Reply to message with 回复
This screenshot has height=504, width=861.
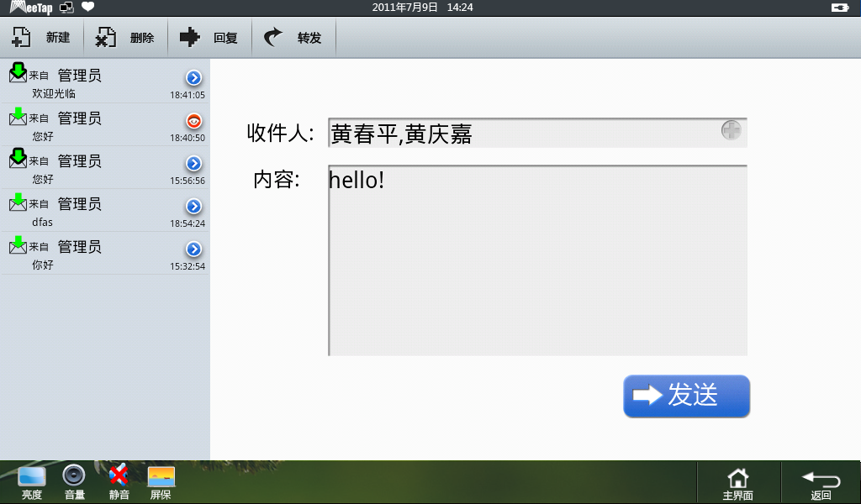[209, 37]
